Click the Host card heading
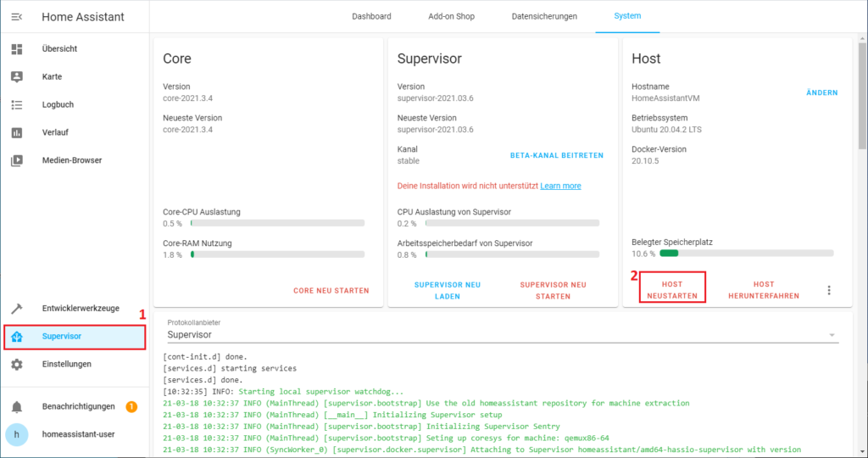868x458 pixels. tap(646, 59)
